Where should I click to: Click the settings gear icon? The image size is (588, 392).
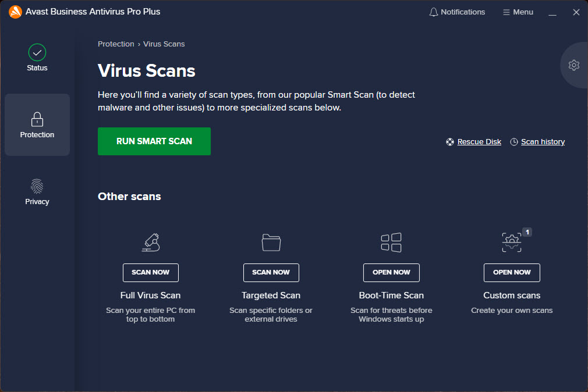(573, 65)
